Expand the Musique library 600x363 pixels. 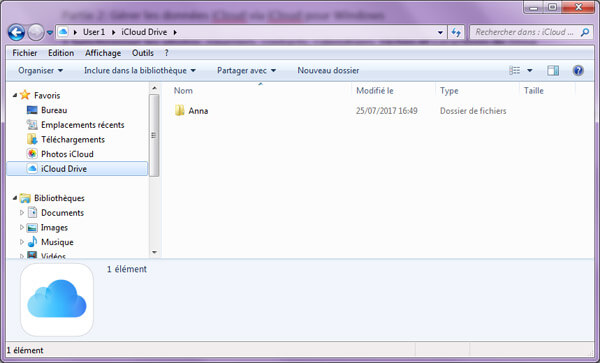(x=22, y=242)
